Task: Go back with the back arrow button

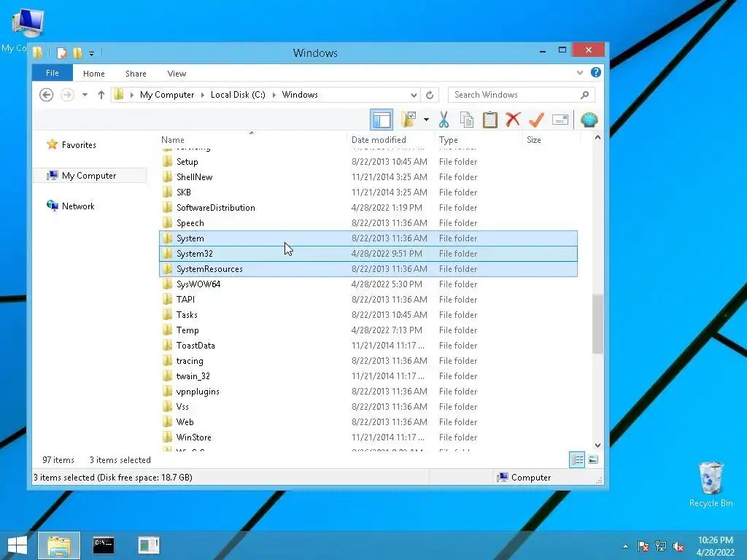Action: coord(46,95)
